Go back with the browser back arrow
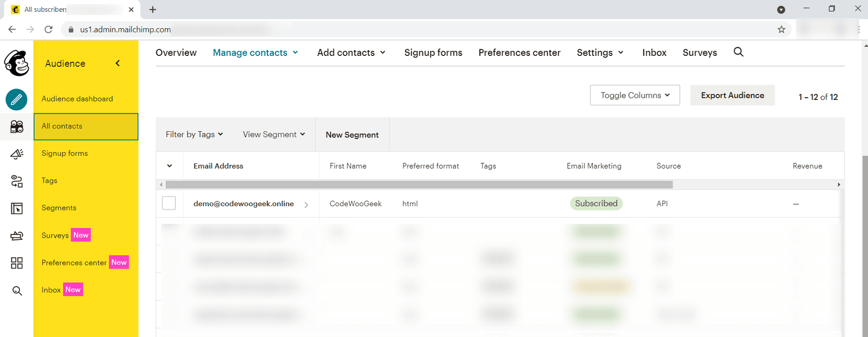The height and width of the screenshot is (337, 868). tap(12, 29)
